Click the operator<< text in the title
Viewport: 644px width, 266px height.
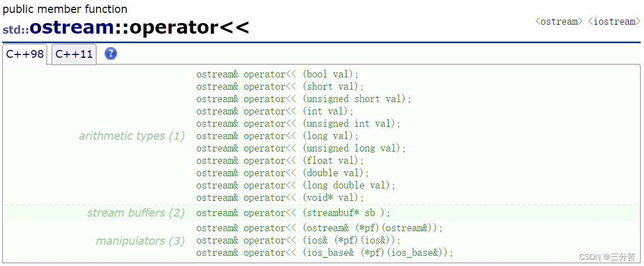[x=190, y=27]
